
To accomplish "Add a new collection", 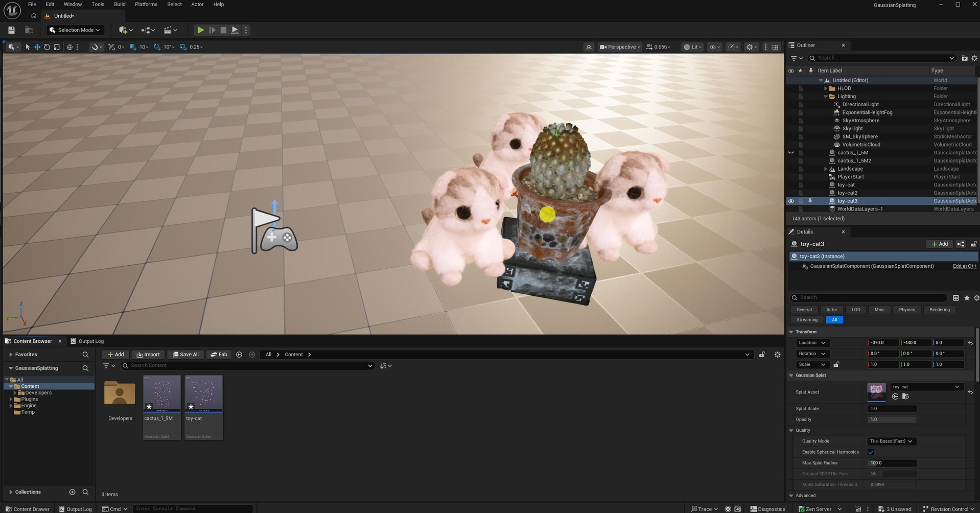I will tap(72, 492).
